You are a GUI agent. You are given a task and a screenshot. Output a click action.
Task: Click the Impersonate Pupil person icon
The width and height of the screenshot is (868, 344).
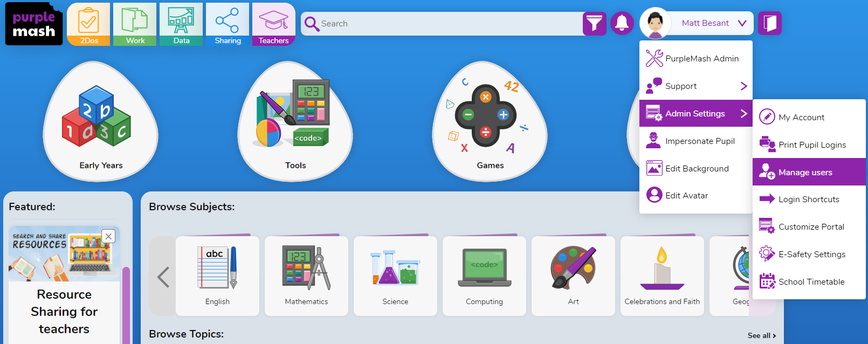click(x=653, y=140)
